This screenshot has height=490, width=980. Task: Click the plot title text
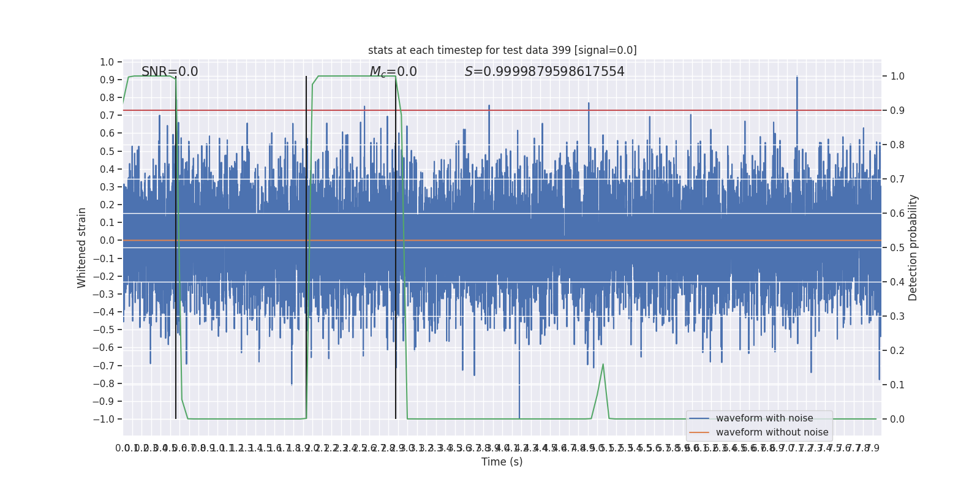tap(502, 50)
